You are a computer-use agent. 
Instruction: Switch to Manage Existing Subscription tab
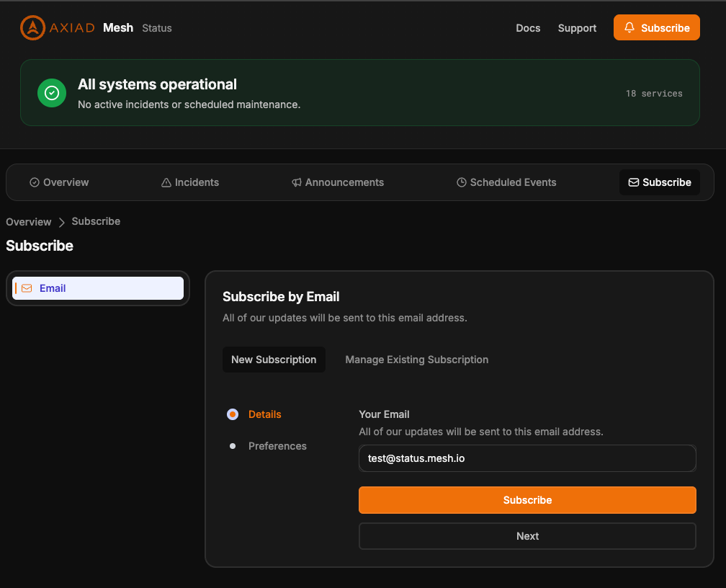(x=417, y=360)
